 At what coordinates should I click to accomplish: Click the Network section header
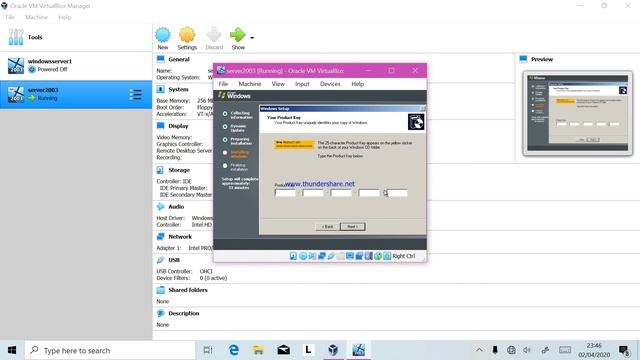(x=180, y=236)
